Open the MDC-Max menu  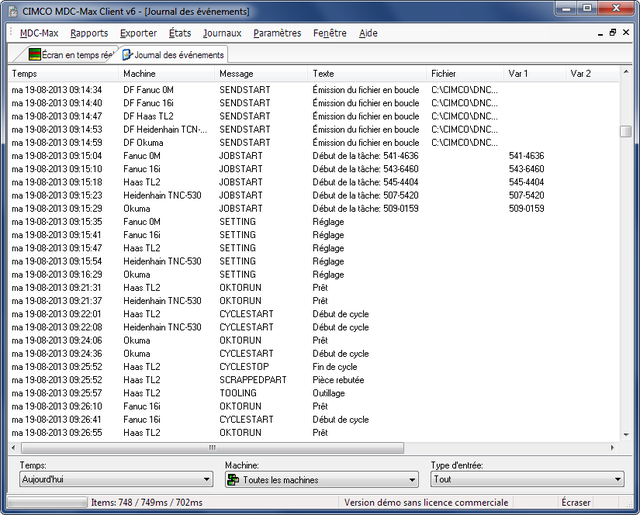(39, 33)
